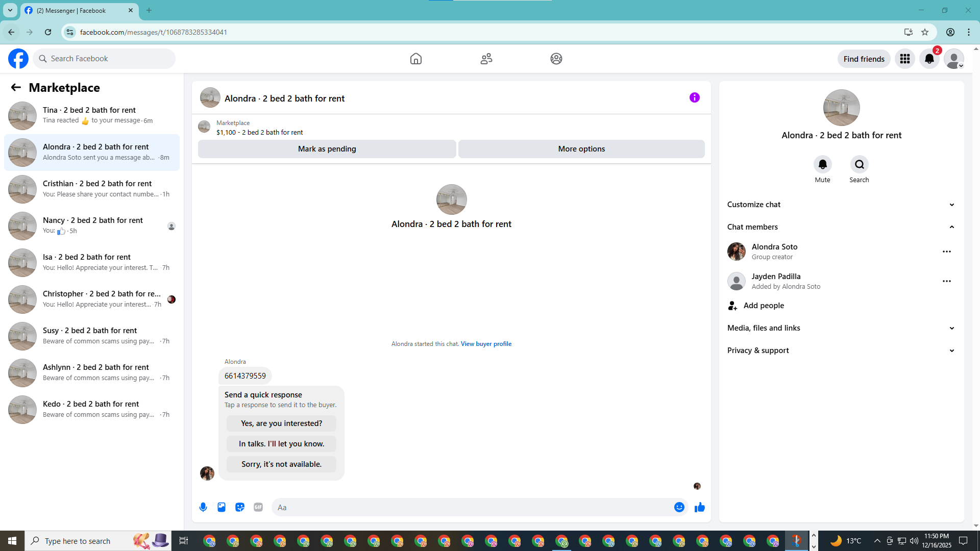980x551 pixels.
Task: Show hidden system tray icons
Action: 877,541
